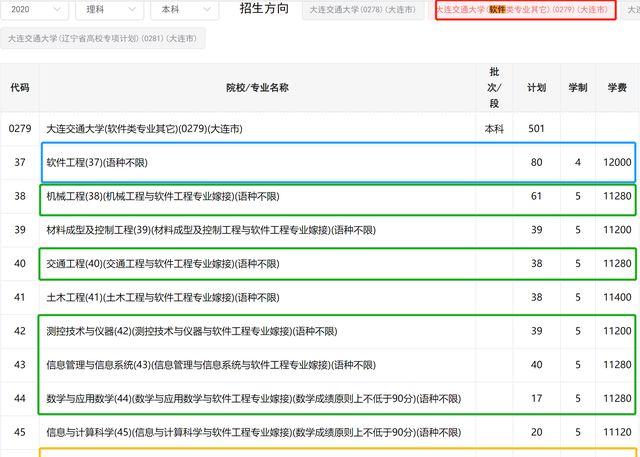This screenshot has height=457, width=640.
Task: Click plan value 40 for 信息管理与信息系统
Action: 536,365
